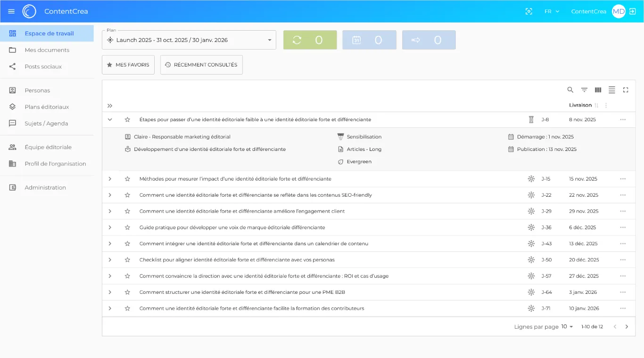Collapse the expanded 'Étapes pour passer' row

click(110, 120)
